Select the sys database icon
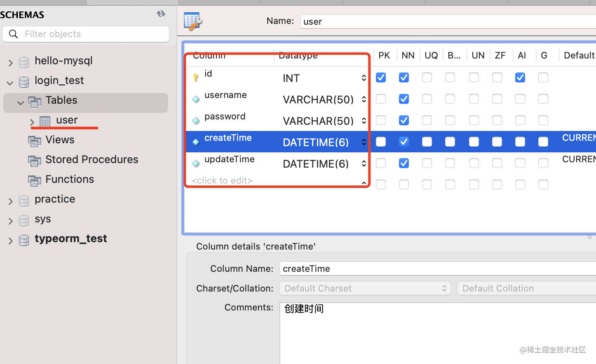 [x=24, y=220]
